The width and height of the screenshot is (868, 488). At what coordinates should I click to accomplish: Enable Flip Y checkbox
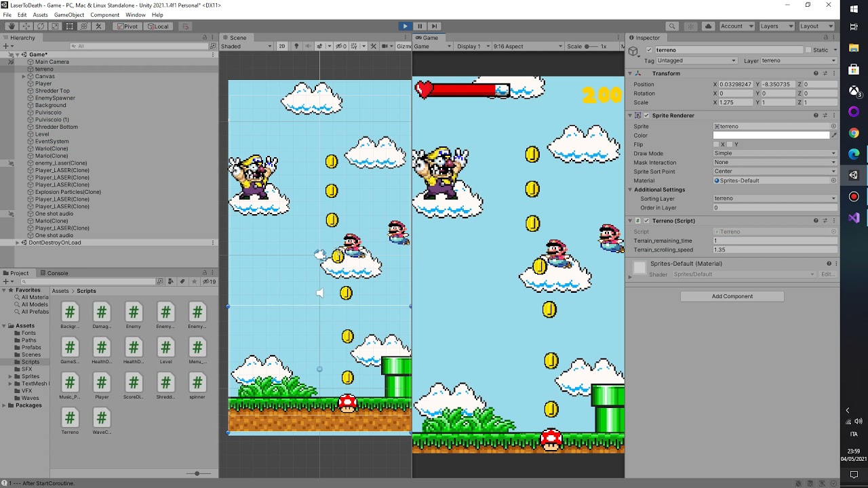(x=730, y=144)
